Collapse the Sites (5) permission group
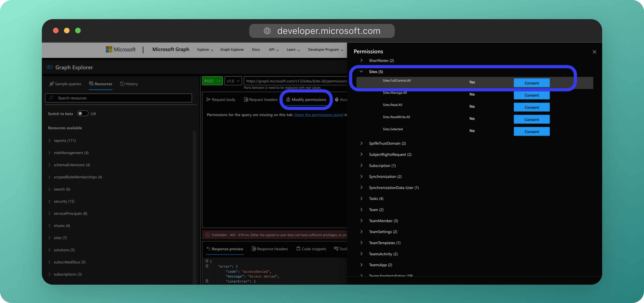This screenshot has width=644, height=303. [x=361, y=72]
